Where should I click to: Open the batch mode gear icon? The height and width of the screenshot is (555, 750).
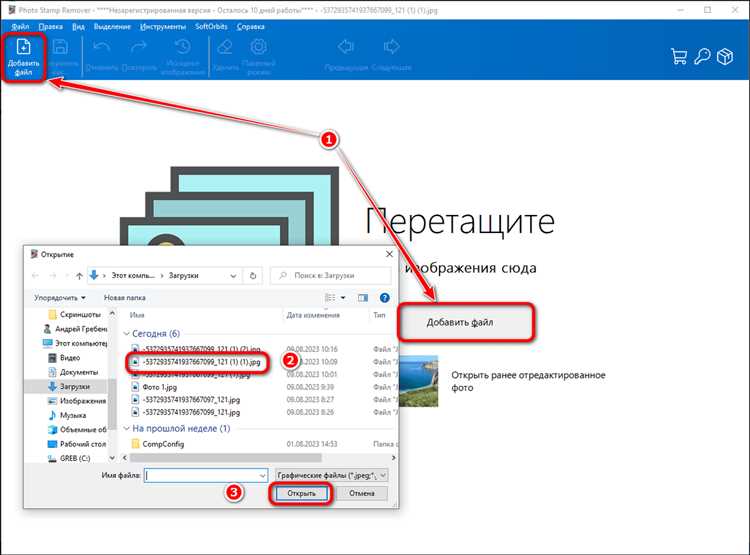pos(259,47)
